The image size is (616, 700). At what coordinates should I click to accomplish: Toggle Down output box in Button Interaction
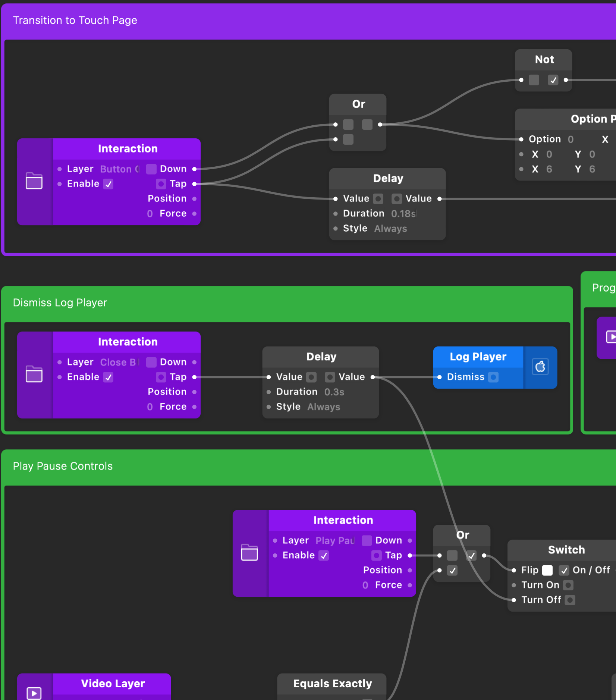(x=151, y=169)
